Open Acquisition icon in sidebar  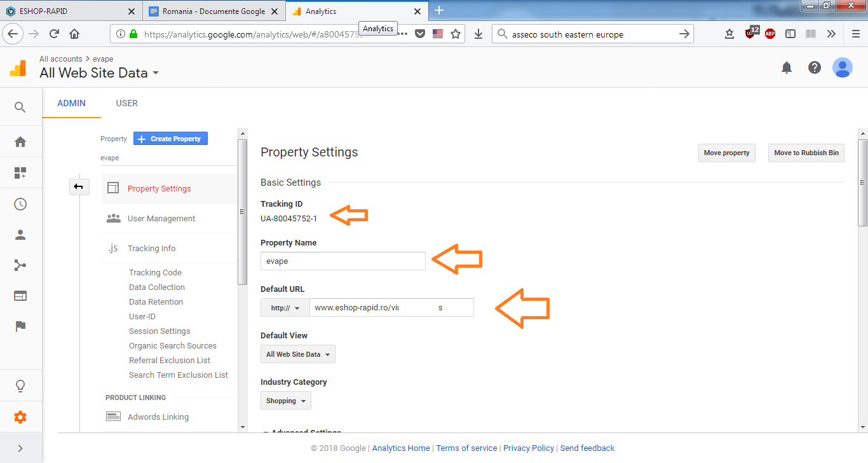(x=20, y=265)
